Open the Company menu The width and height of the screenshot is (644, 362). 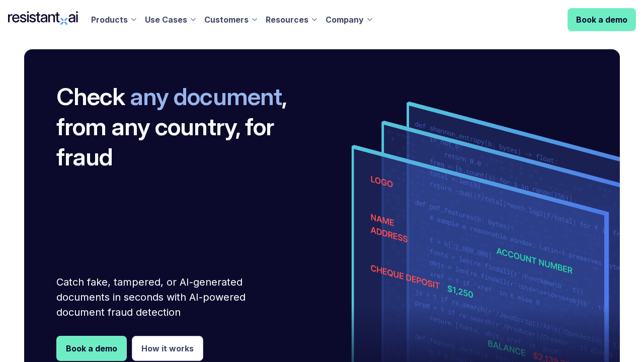pyautogui.click(x=344, y=20)
